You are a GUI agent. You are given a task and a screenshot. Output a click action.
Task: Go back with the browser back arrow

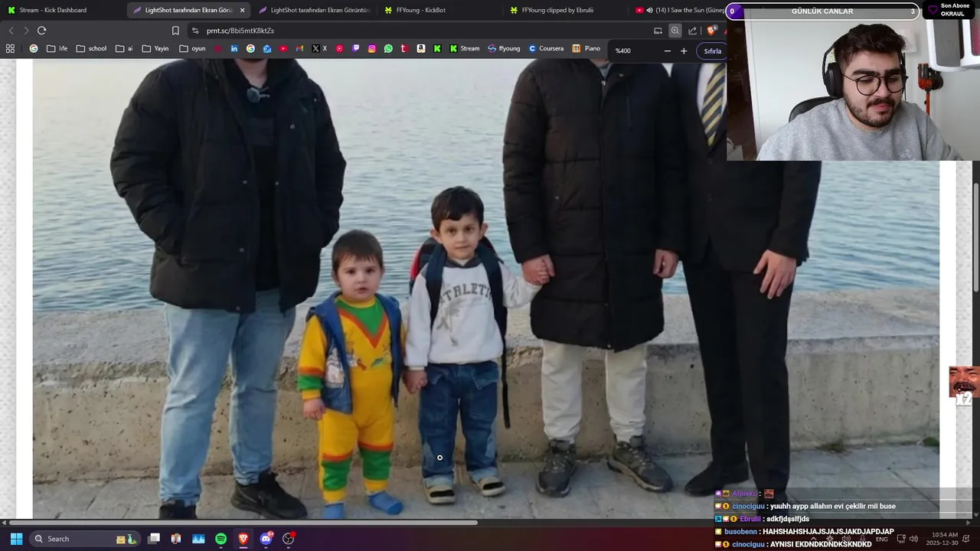click(x=11, y=31)
